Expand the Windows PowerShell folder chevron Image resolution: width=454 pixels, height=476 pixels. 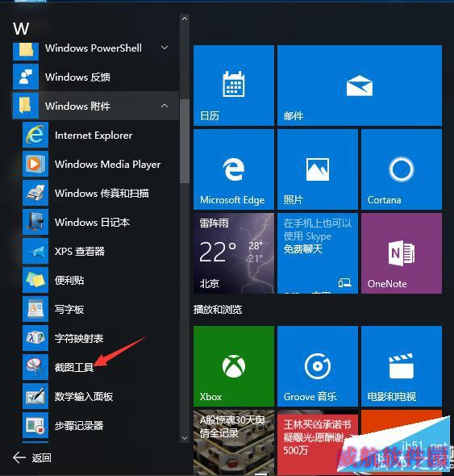pyautogui.click(x=165, y=48)
